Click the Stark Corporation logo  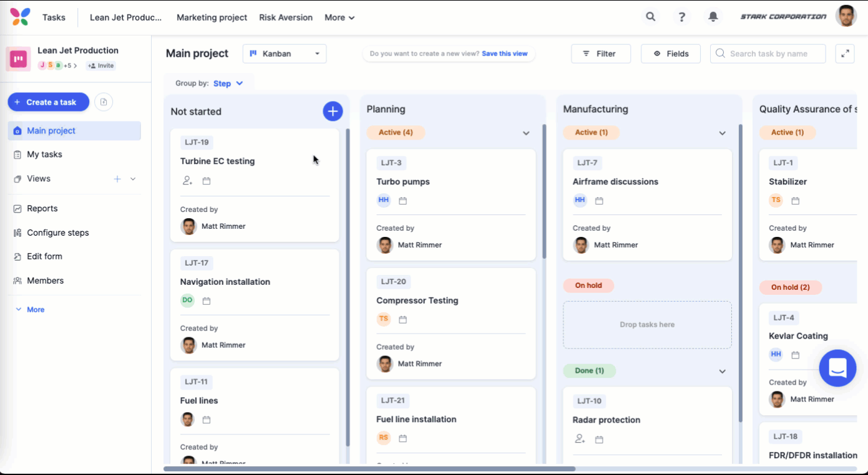coord(783,17)
